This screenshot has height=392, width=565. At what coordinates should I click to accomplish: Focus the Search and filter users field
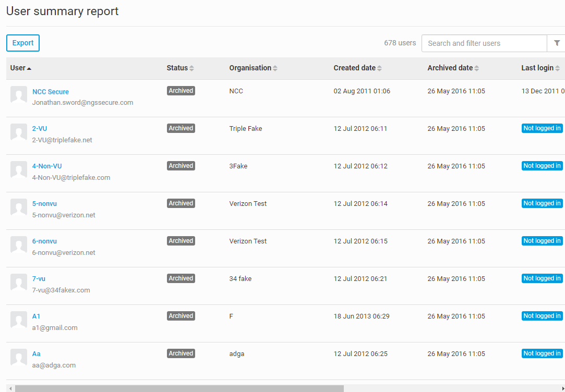pyautogui.click(x=484, y=43)
